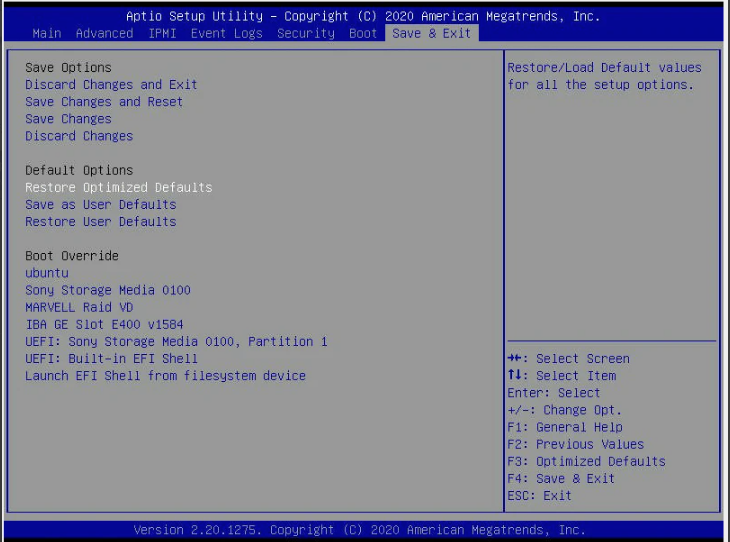The height and width of the screenshot is (542, 730).
Task: Select Launch EFI Shell from filesystem device
Action: click(x=165, y=376)
